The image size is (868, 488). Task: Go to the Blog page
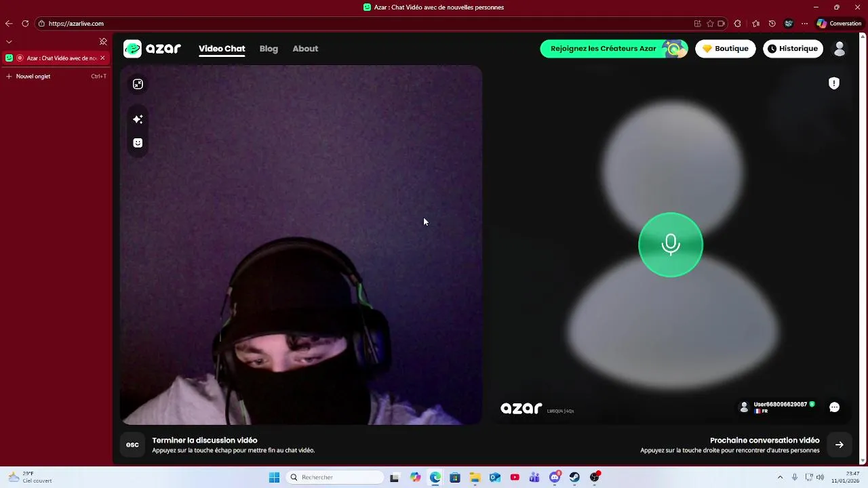(269, 49)
